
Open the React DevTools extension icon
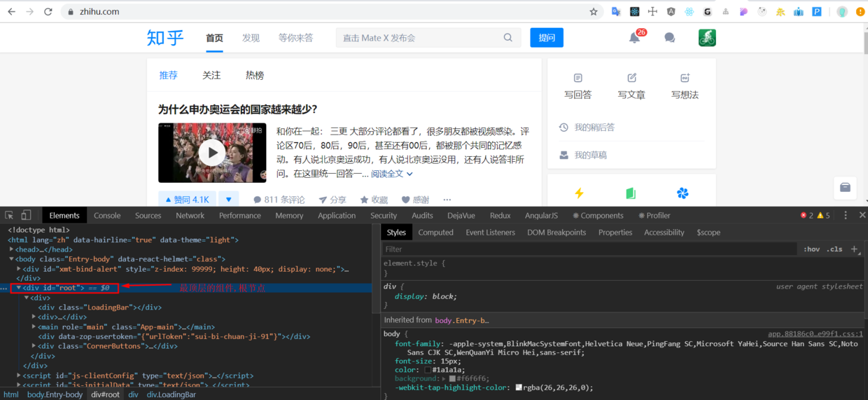(x=634, y=11)
